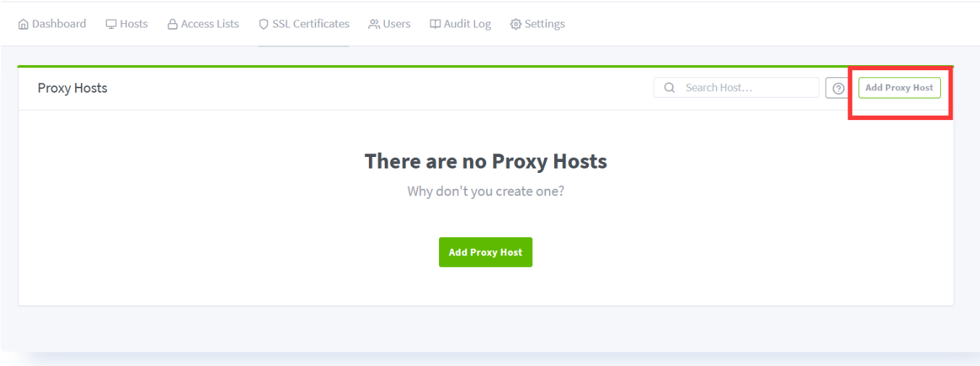The width and height of the screenshot is (980, 366).
Task: Click the monitor icon beside Hosts
Action: pyautogui.click(x=111, y=24)
